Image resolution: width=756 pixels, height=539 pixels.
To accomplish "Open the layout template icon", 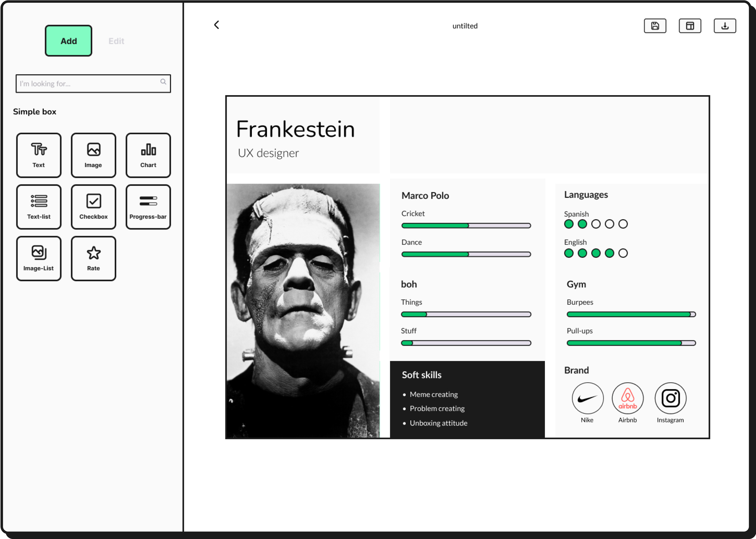I will coord(690,26).
